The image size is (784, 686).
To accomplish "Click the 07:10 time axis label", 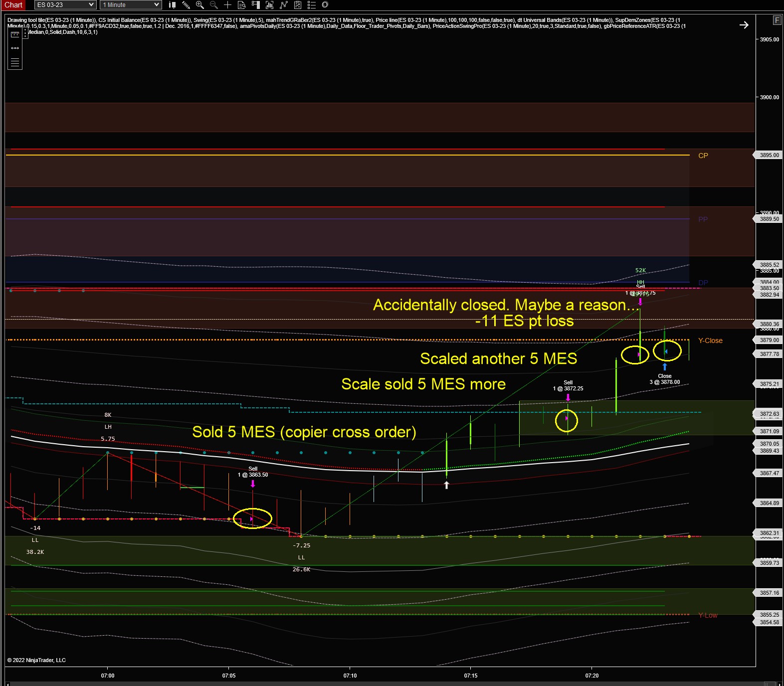I will (x=350, y=676).
